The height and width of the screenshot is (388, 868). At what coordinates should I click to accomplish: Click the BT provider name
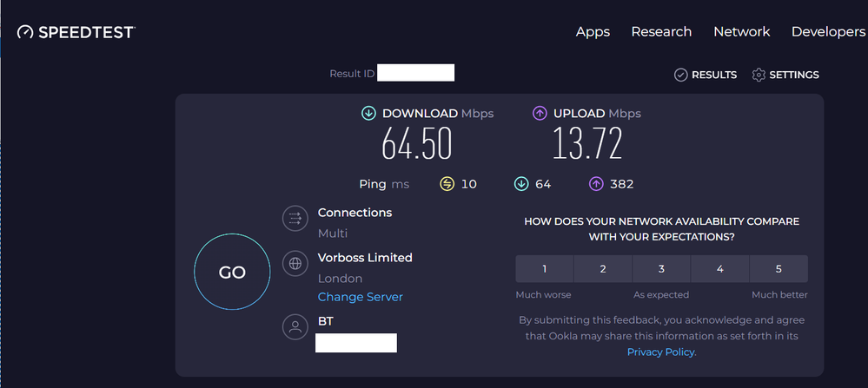326,321
